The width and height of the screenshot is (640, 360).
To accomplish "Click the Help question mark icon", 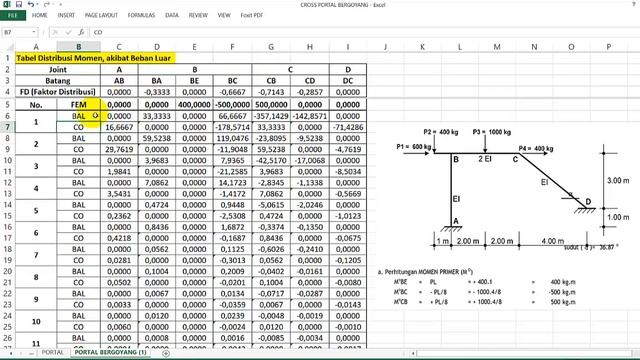I will (x=634, y=4).
